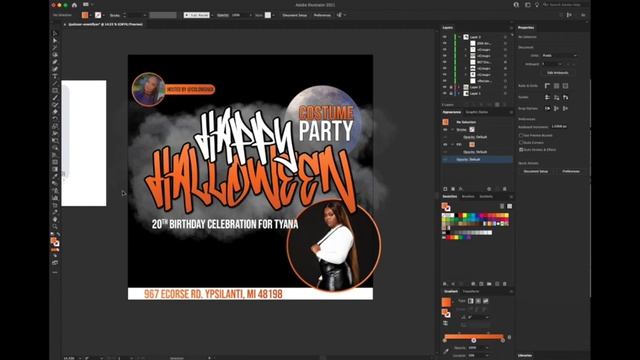Screen dimensions: 640x360
Task: Click the stroke color box in control bar
Action: (x=98, y=15)
